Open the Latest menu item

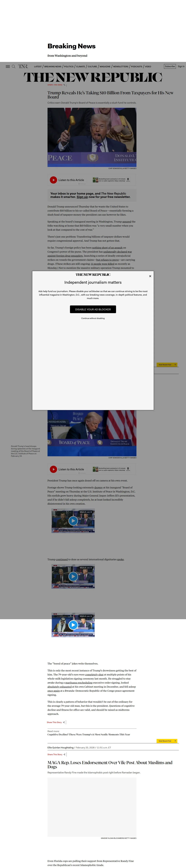click(38, 66)
